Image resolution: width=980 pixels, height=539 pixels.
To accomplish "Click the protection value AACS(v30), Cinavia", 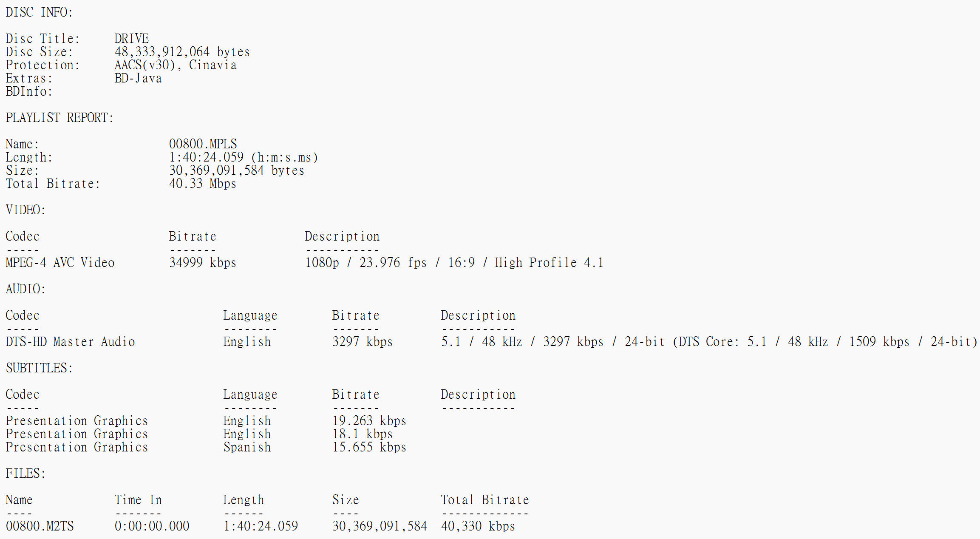I will [x=175, y=65].
